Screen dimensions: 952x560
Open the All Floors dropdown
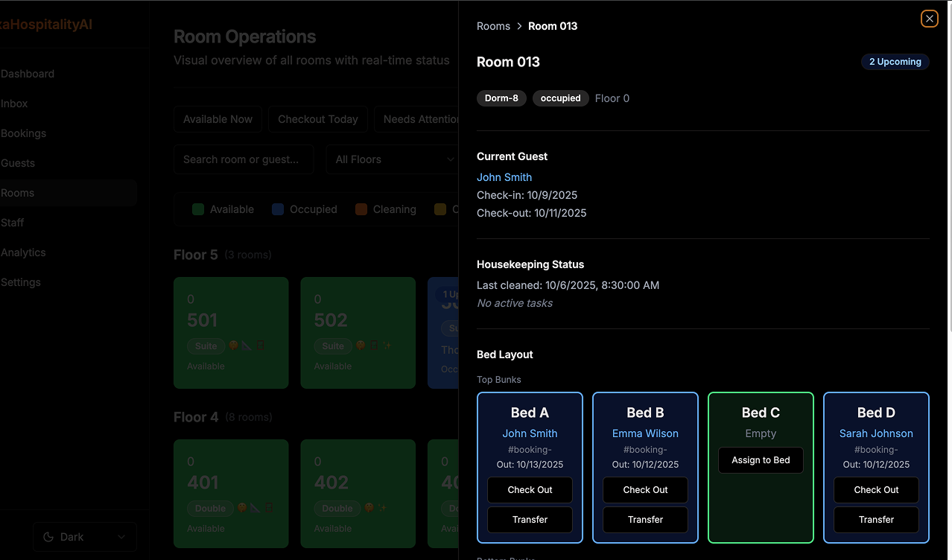click(392, 159)
